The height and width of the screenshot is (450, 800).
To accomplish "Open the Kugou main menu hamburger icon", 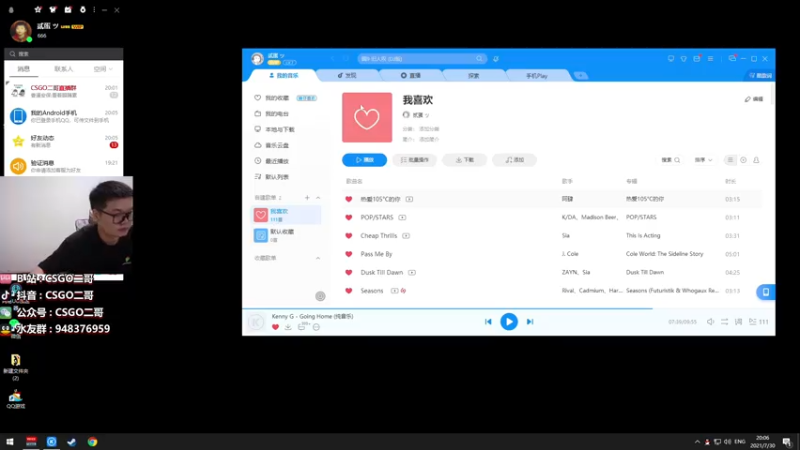I will tap(710, 59).
